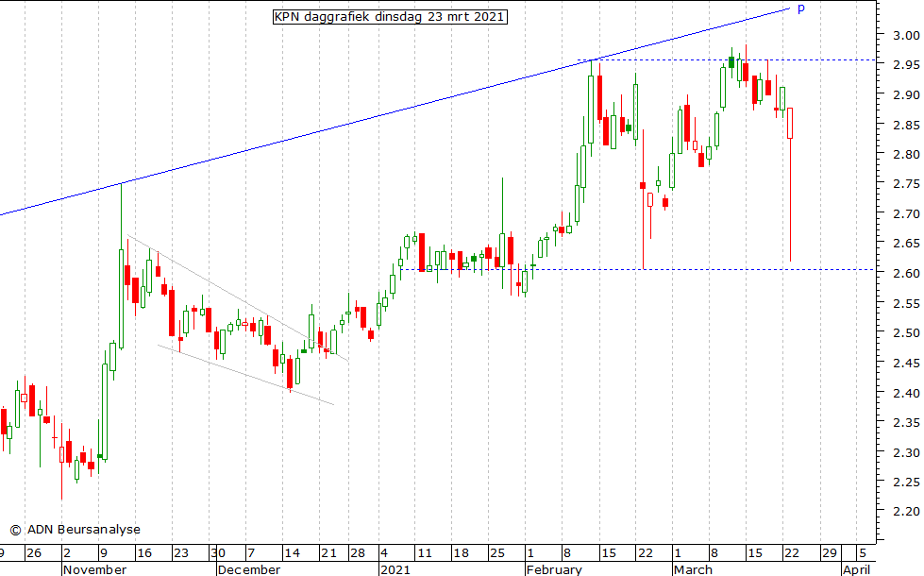Screen dimensions: 924x576
Task: Click the 'December' month label
Action: click(x=248, y=569)
